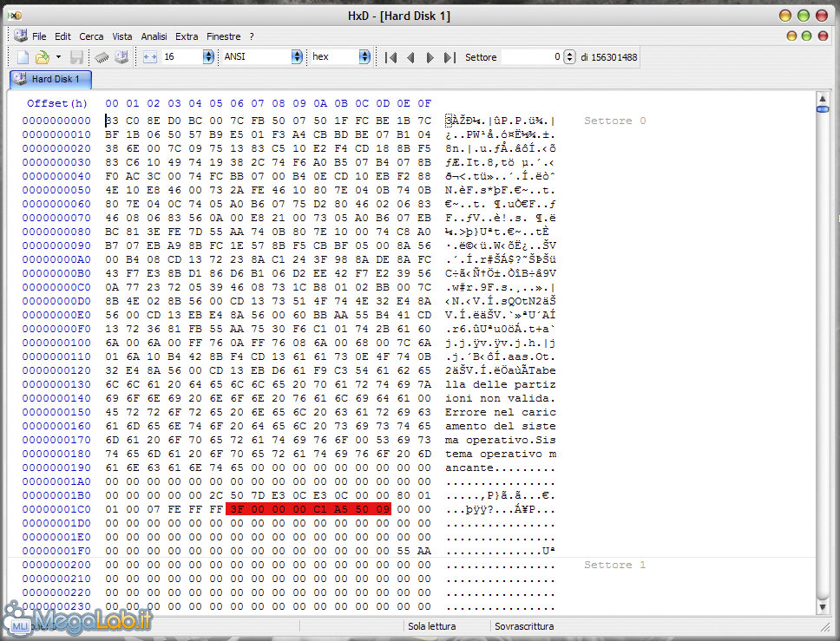Open the Edit menu
This screenshot has height=641, width=840.
pos(62,36)
